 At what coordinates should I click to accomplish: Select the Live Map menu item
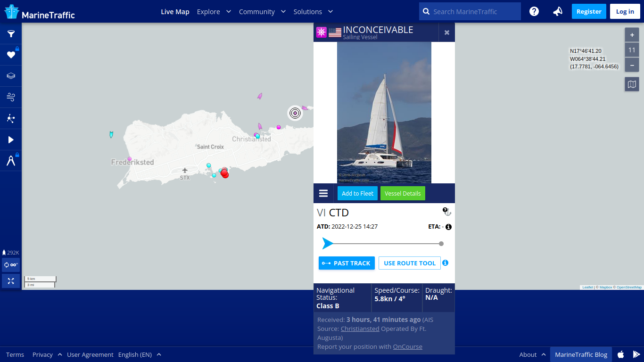pyautogui.click(x=175, y=11)
